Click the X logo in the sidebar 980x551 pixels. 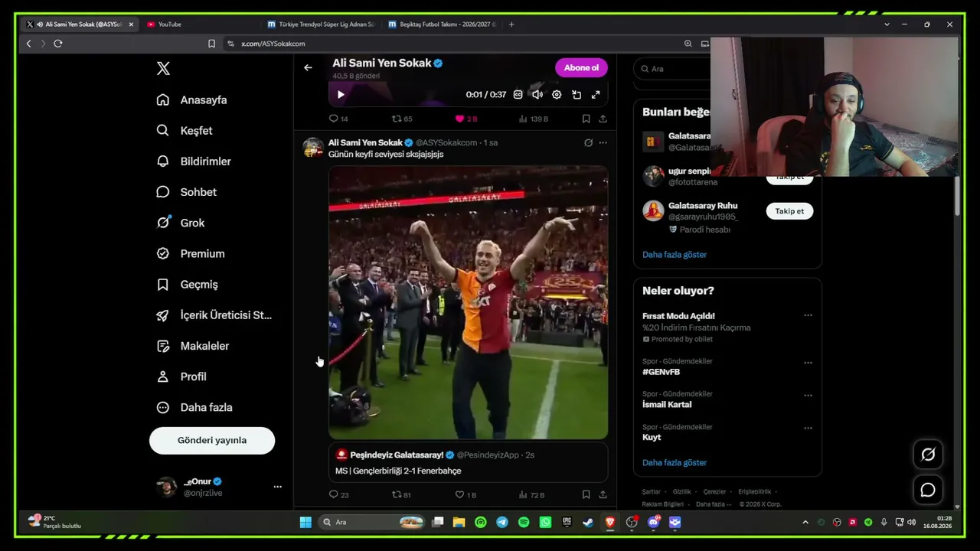163,69
